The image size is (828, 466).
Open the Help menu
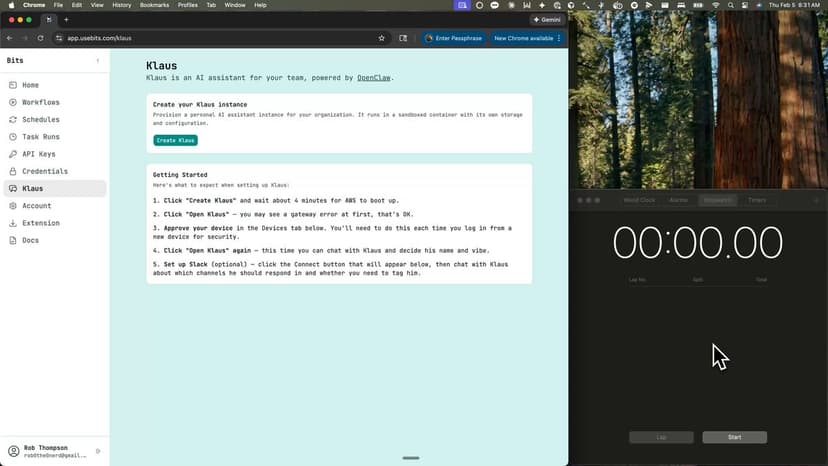[x=260, y=5]
